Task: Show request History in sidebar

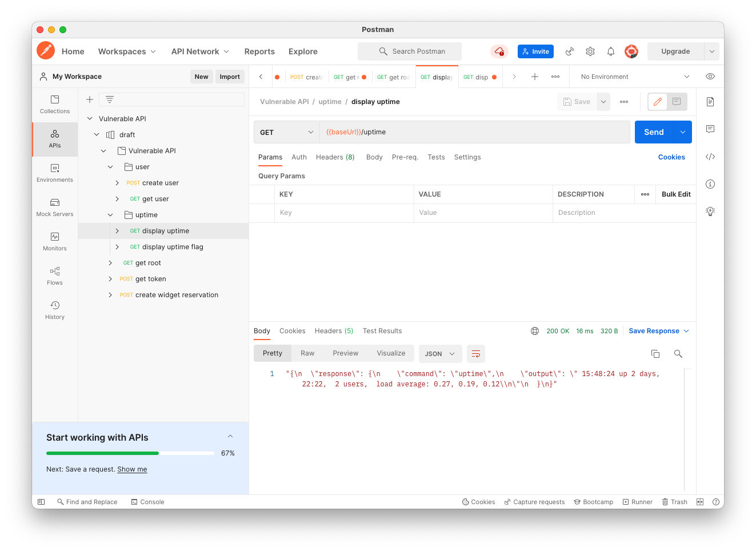Action: [x=55, y=310]
